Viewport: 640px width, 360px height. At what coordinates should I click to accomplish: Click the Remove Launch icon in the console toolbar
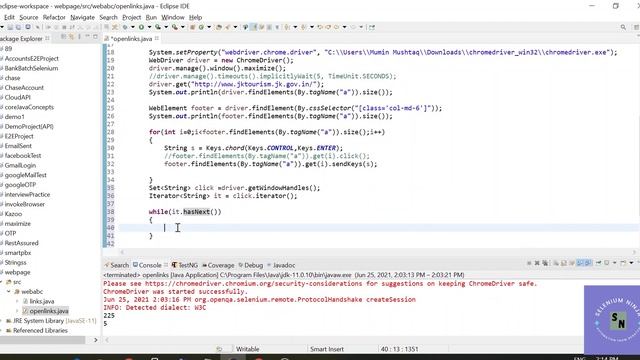537,263
